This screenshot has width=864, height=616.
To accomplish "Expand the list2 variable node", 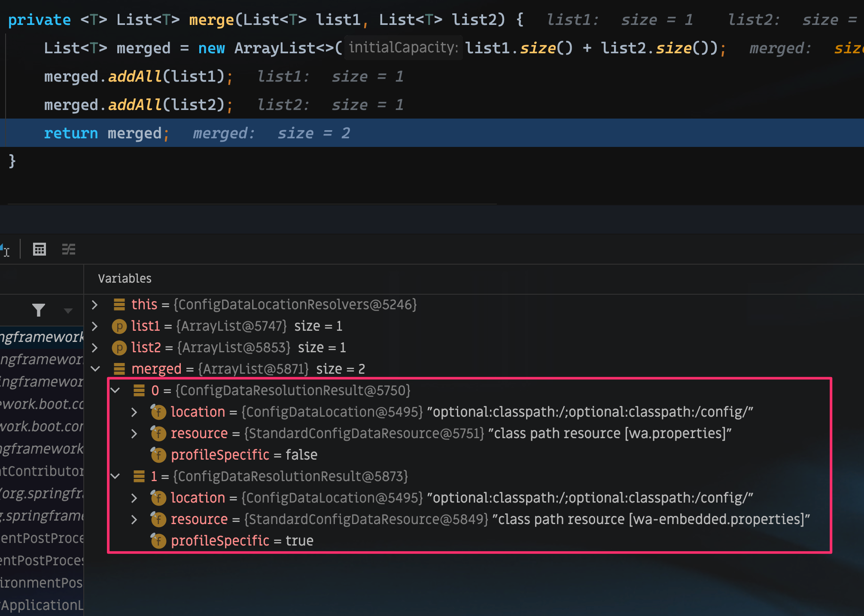I will tap(94, 348).
